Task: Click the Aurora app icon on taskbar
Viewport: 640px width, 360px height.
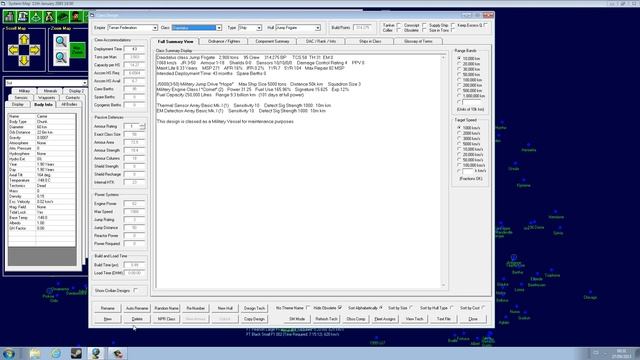Action: point(96,353)
